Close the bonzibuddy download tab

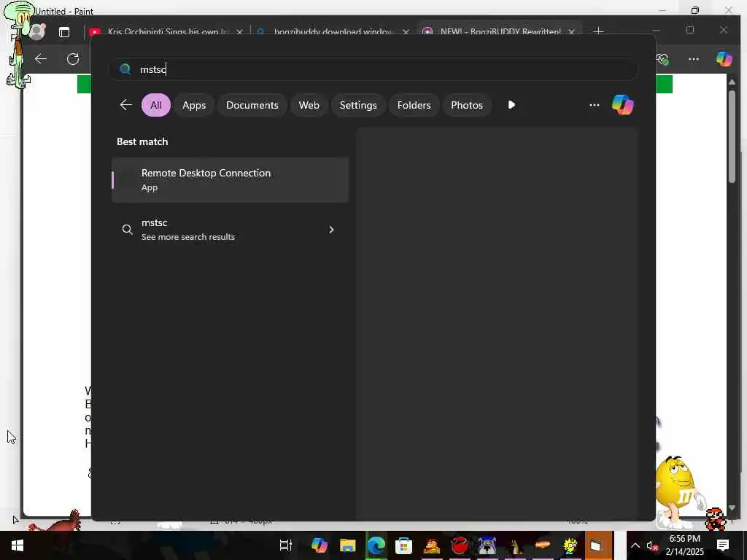pyautogui.click(x=406, y=32)
